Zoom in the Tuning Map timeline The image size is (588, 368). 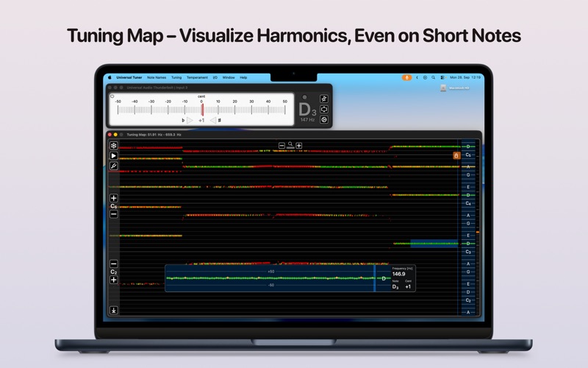tap(299, 145)
